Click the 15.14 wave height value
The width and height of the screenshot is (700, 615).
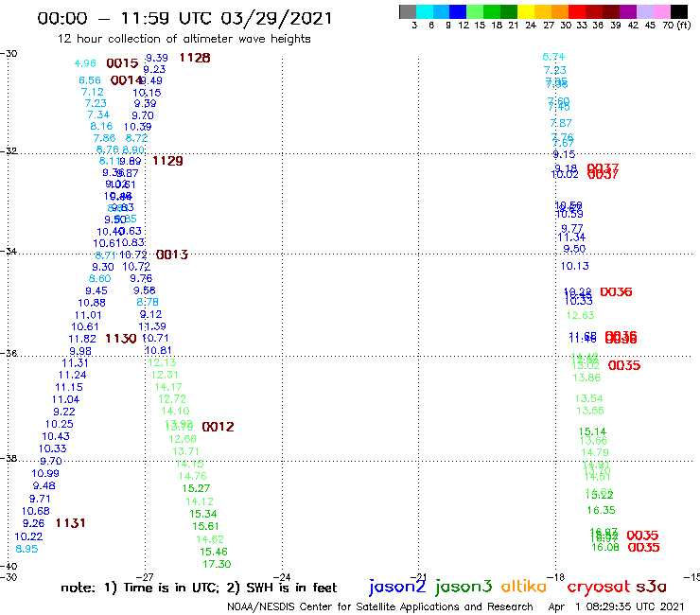pos(592,431)
